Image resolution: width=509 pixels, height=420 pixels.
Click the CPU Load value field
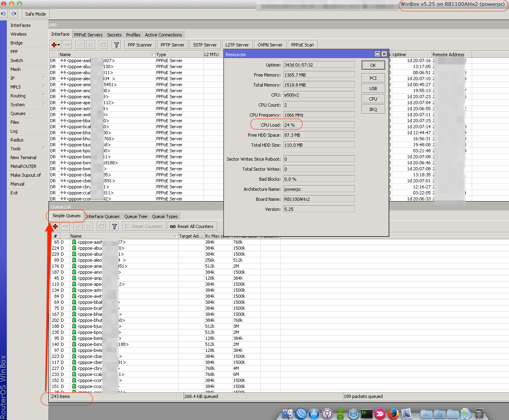[319, 125]
